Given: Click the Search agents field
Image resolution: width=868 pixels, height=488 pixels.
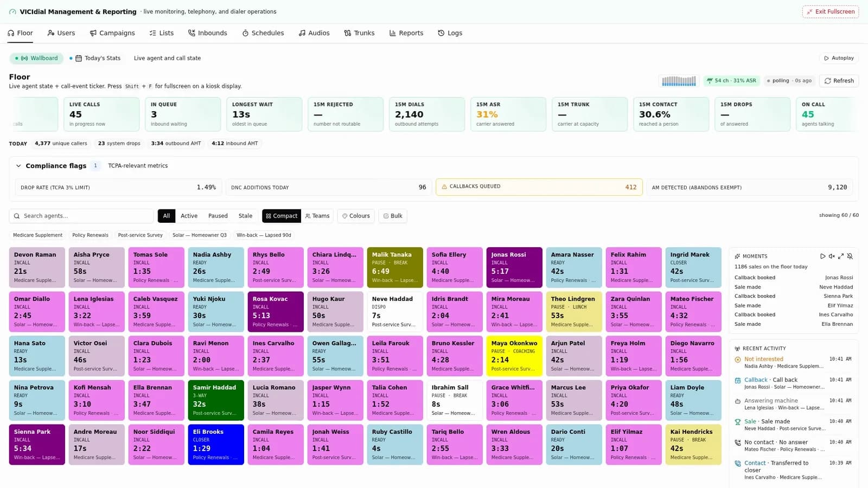Looking at the screenshot, I should pos(81,216).
